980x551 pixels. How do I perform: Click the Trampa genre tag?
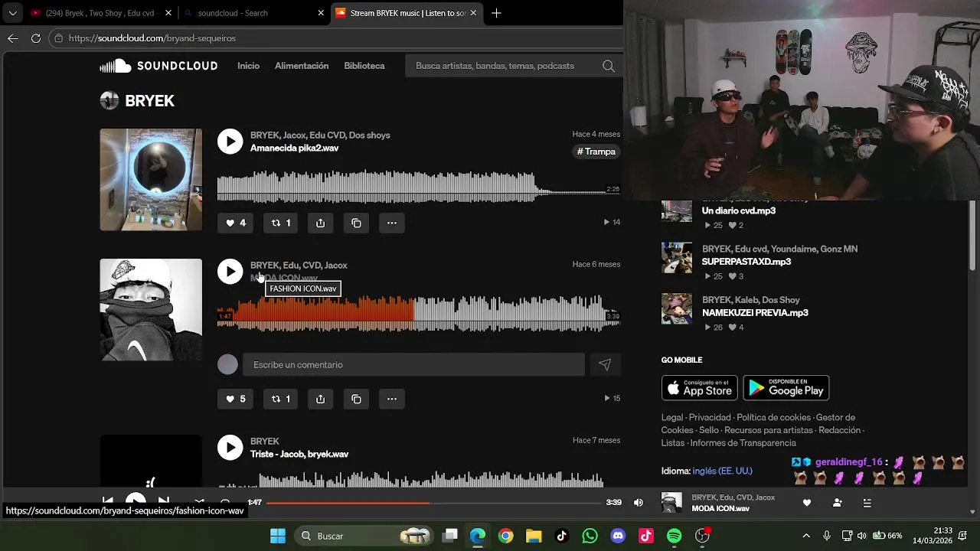point(596,152)
